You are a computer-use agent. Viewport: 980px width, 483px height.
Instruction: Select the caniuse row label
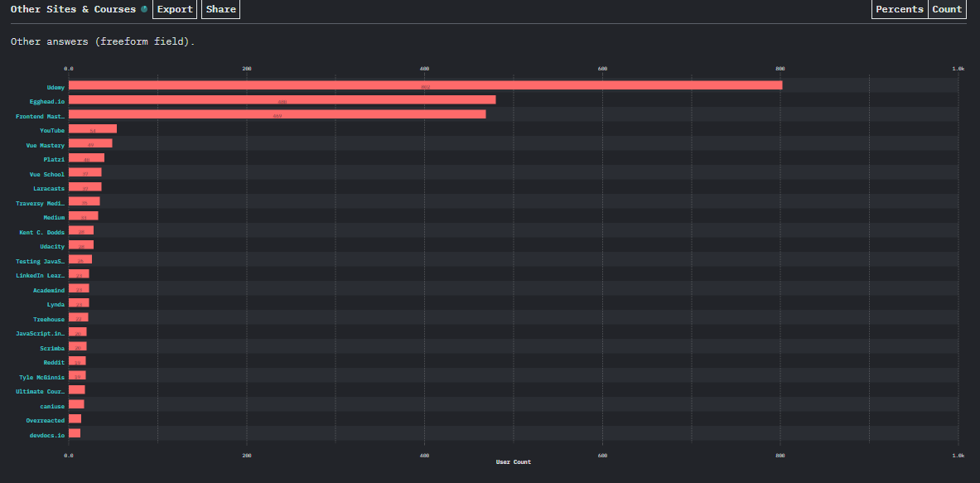(x=53, y=406)
